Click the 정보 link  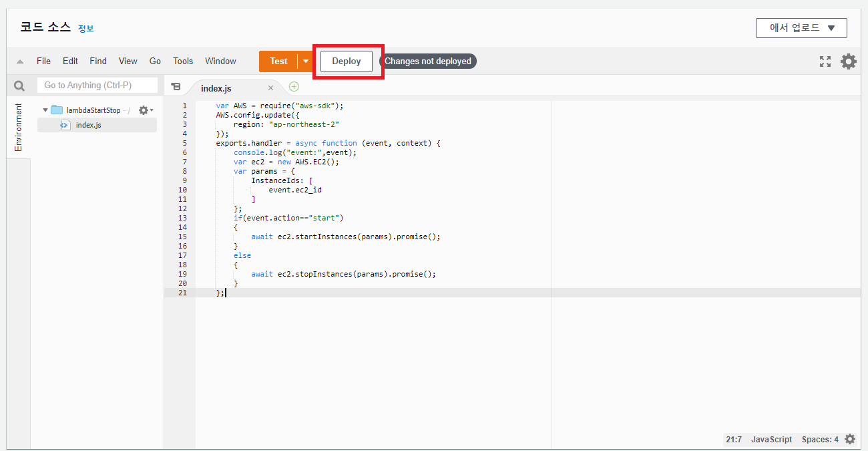(x=86, y=29)
